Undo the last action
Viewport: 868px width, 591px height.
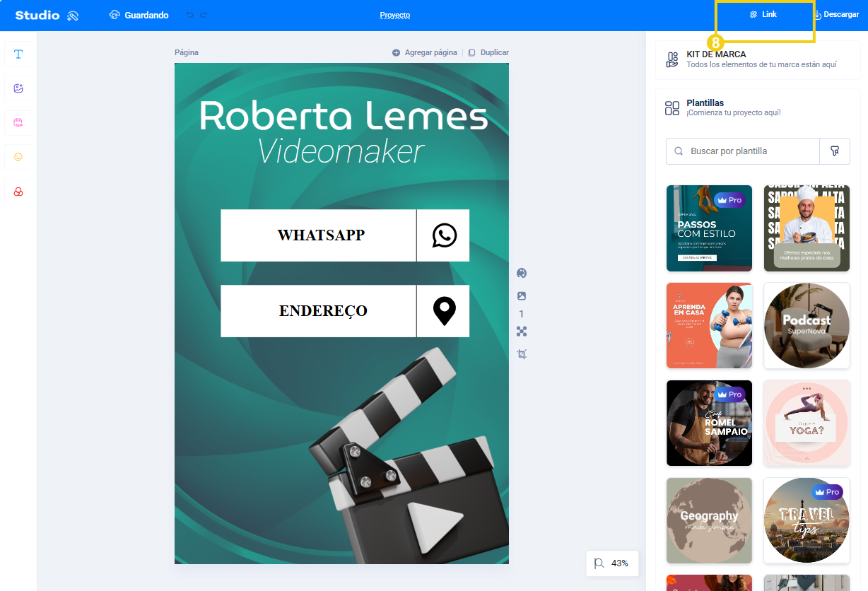tap(189, 15)
